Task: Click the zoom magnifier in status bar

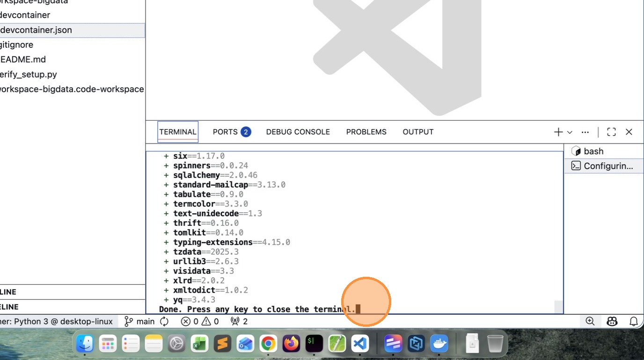Action: tap(590, 322)
